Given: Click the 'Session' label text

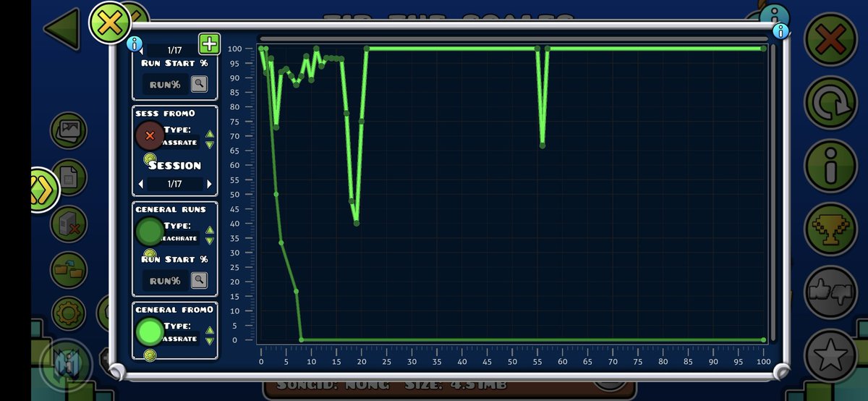Looking at the screenshot, I should 174,165.
